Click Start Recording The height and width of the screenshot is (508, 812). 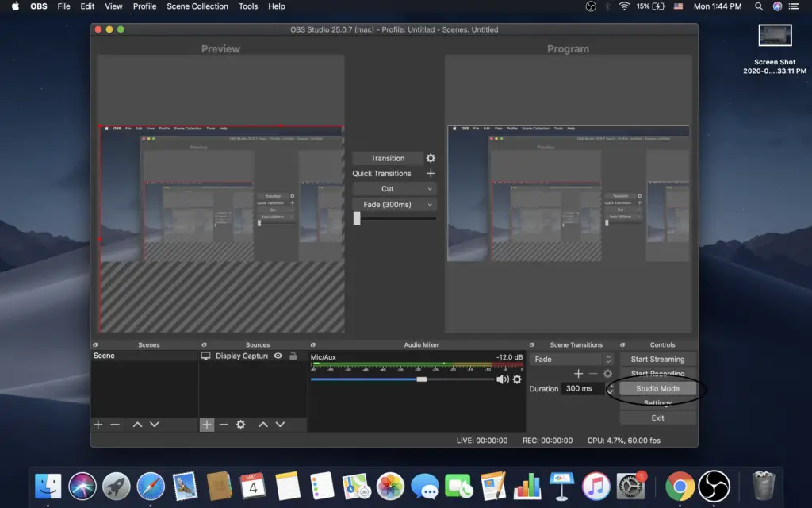(657, 374)
